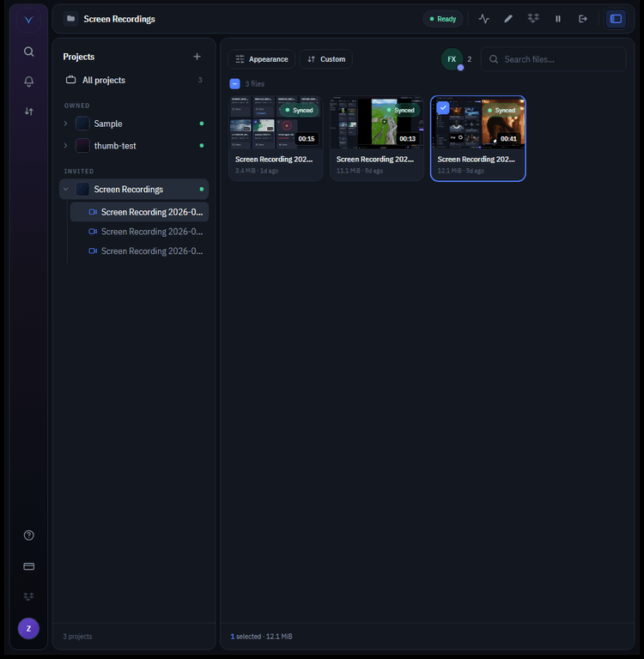Click the '1 selected · 12.1 MiB' status text

[x=261, y=637]
